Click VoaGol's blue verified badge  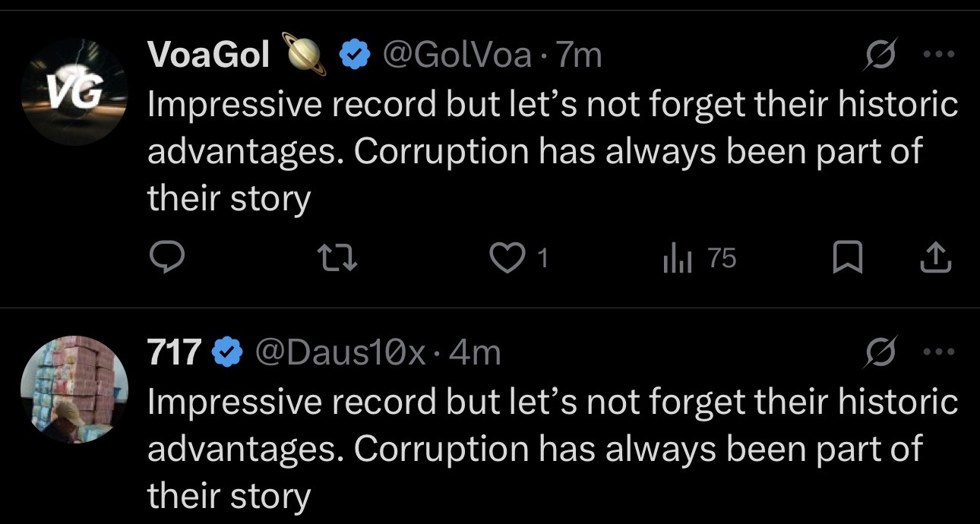point(353,55)
